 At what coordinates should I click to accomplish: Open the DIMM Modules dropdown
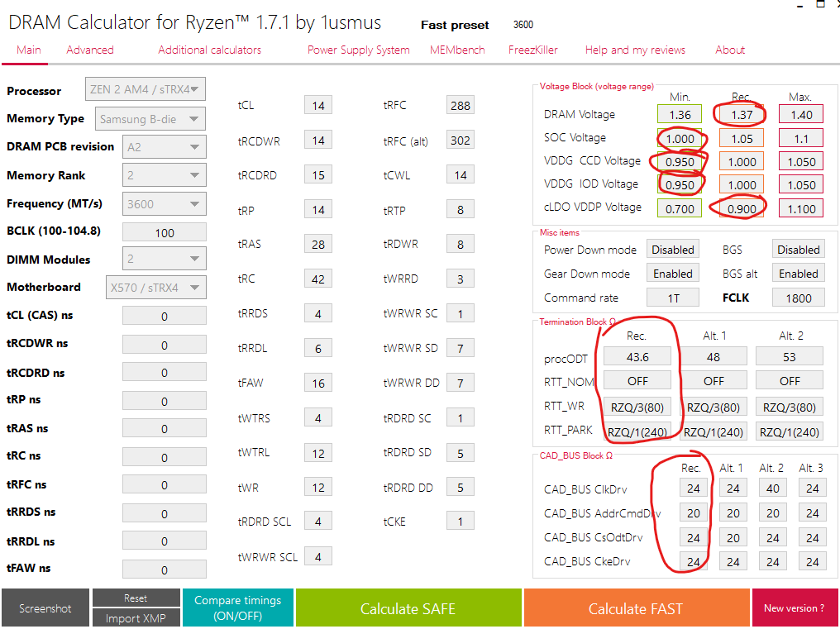164,259
